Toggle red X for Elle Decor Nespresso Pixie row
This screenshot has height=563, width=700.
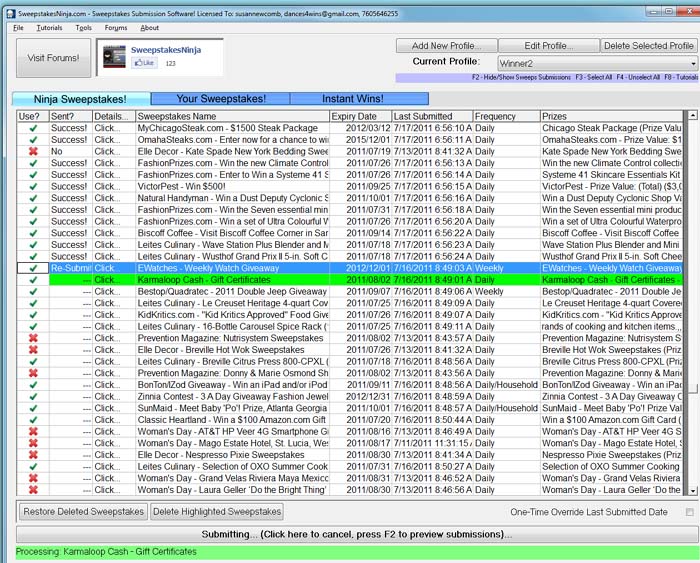coord(33,455)
